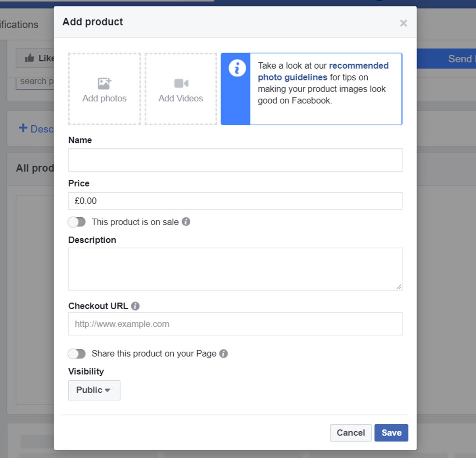The image size is (476, 458).
Task: Click into the Price field
Action: point(235,201)
